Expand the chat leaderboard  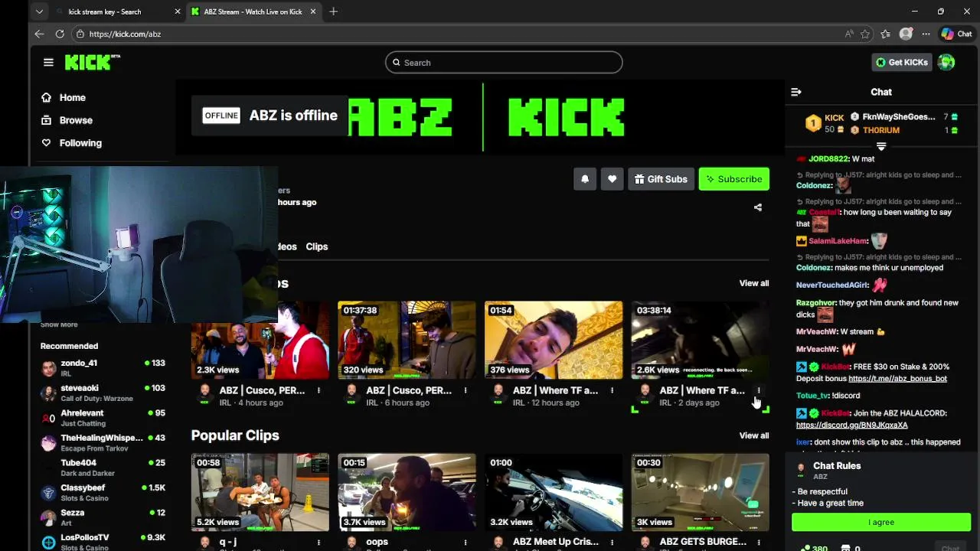pos(881,146)
